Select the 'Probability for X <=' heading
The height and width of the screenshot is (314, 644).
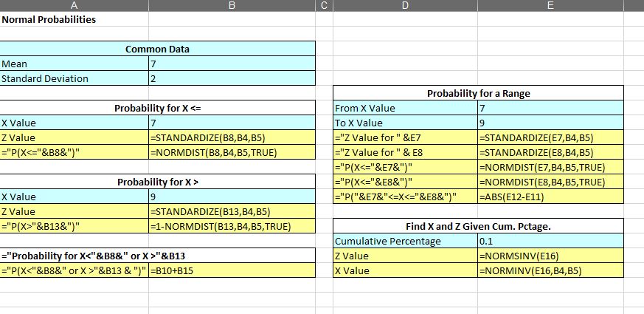[x=157, y=108]
